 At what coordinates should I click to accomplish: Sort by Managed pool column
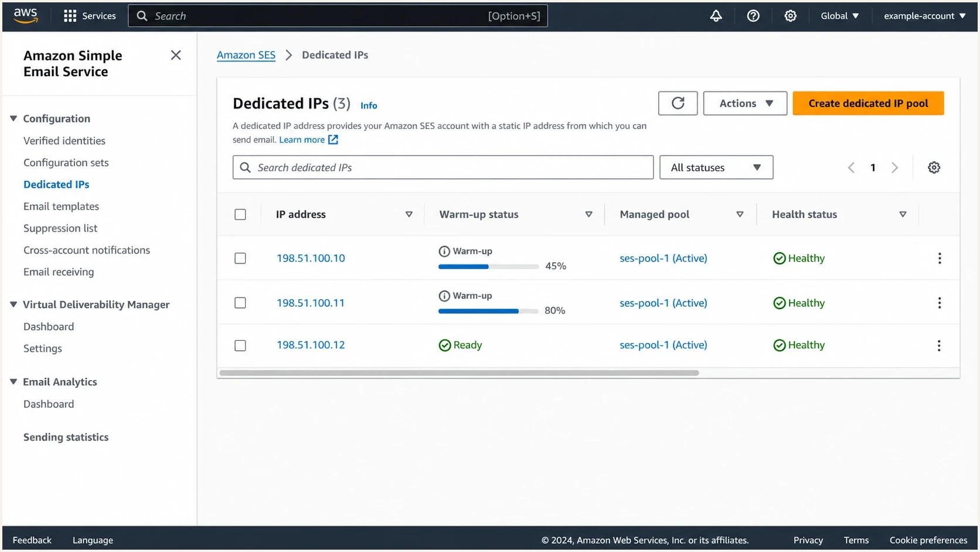(x=740, y=215)
